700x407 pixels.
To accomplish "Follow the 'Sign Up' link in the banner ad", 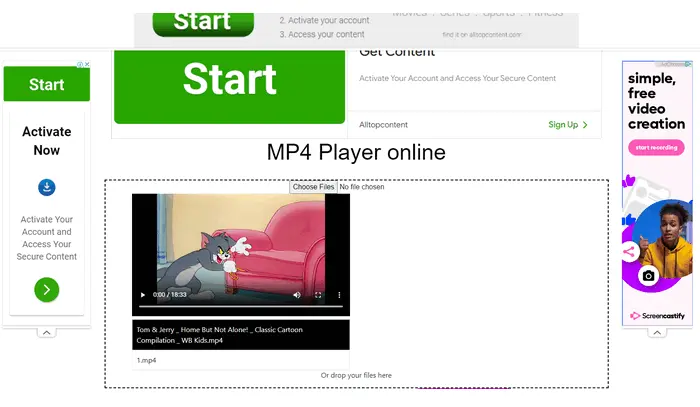I will (568, 125).
